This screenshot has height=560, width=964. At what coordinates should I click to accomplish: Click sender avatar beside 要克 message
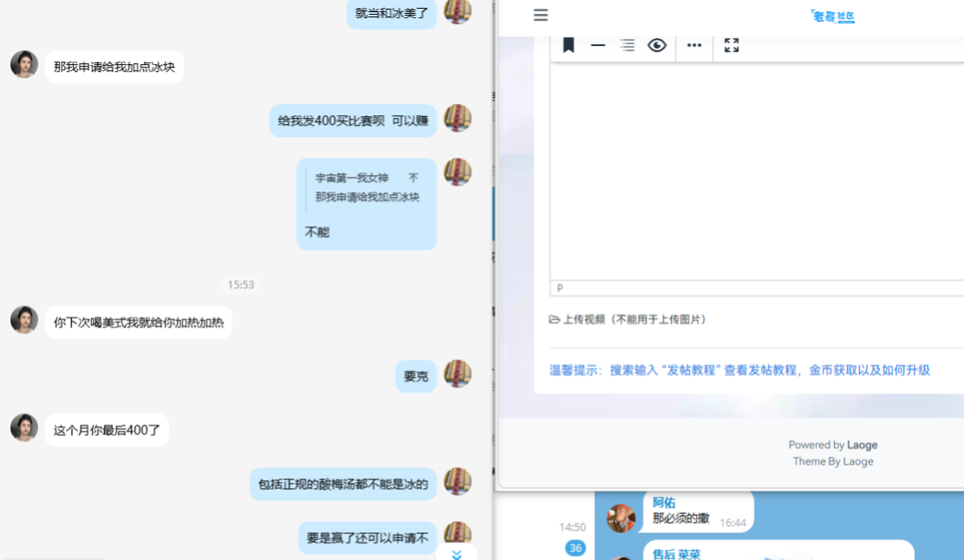click(458, 374)
